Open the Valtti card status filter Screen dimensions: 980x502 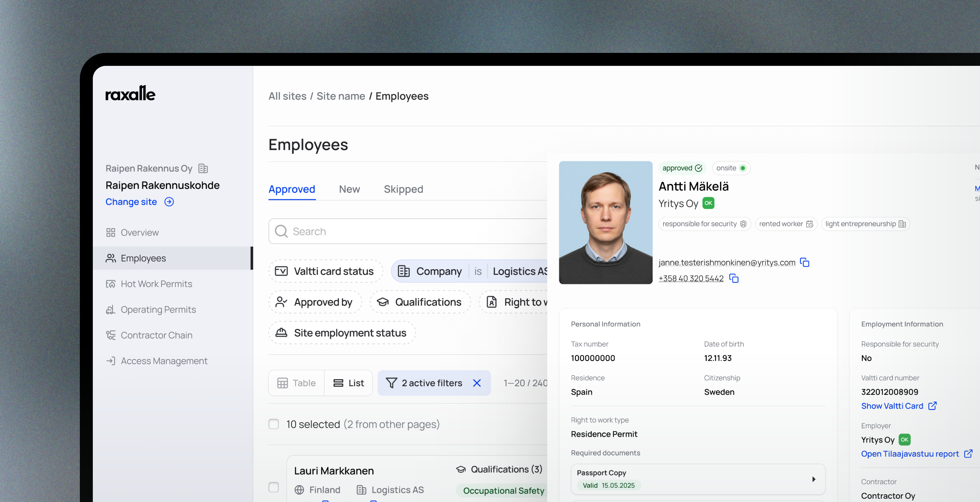click(x=326, y=271)
